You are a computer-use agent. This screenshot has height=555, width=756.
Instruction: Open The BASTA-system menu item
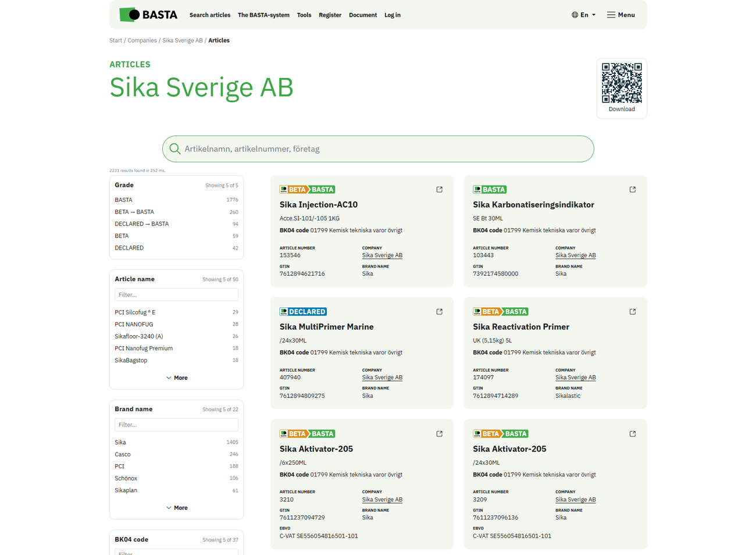[263, 15]
